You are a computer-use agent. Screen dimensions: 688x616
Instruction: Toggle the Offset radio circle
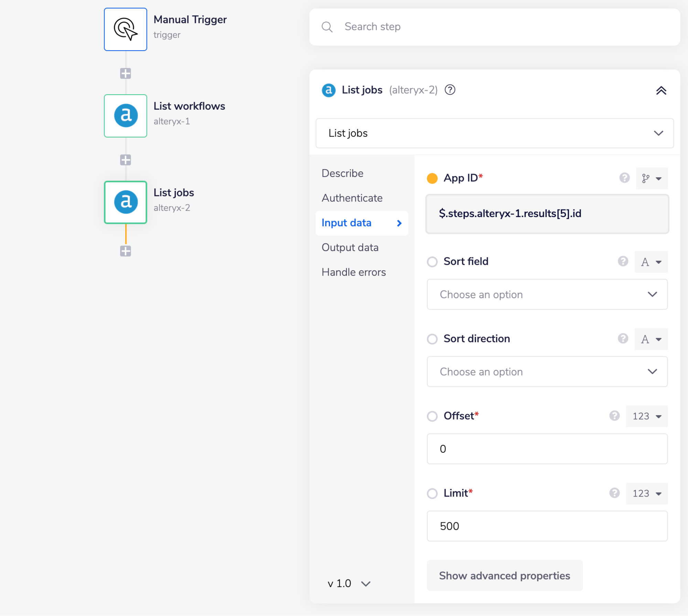click(432, 416)
